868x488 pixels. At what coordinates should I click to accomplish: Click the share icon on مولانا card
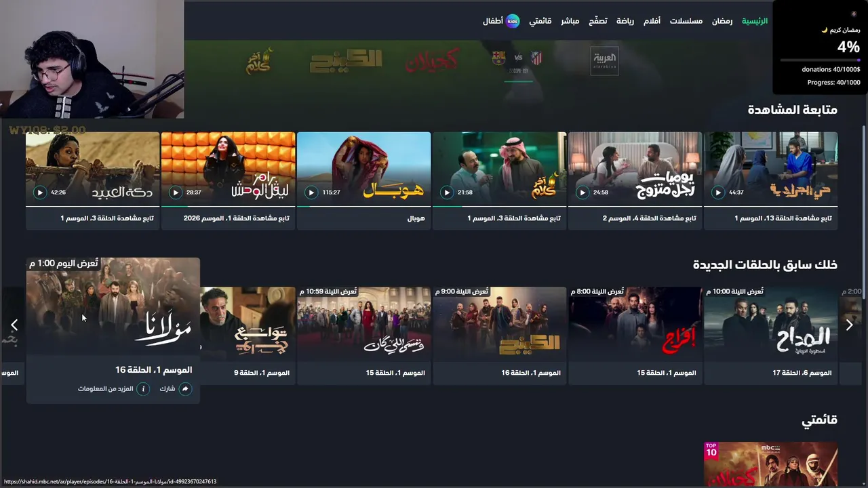pos(185,389)
